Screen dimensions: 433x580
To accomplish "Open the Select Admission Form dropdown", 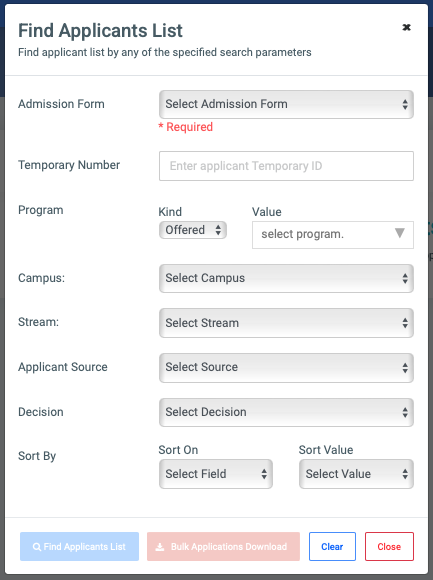I will click(x=286, y=104).
